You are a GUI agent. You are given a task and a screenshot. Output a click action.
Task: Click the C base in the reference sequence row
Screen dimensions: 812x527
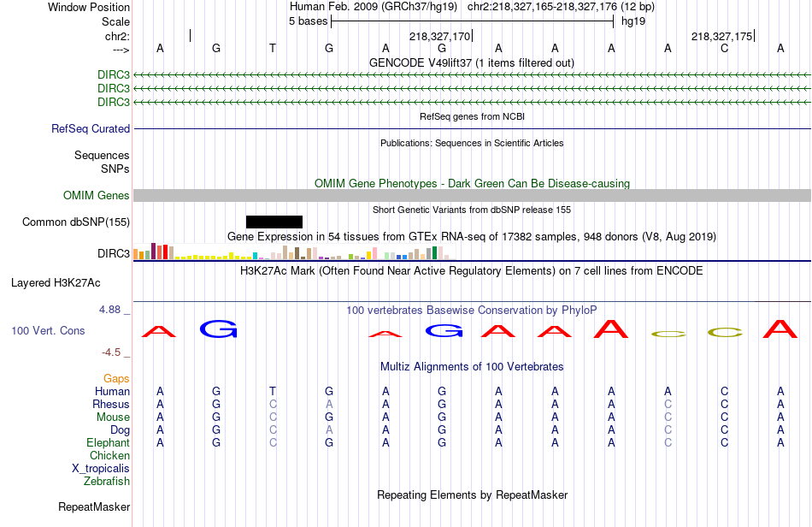coord(724,48)
